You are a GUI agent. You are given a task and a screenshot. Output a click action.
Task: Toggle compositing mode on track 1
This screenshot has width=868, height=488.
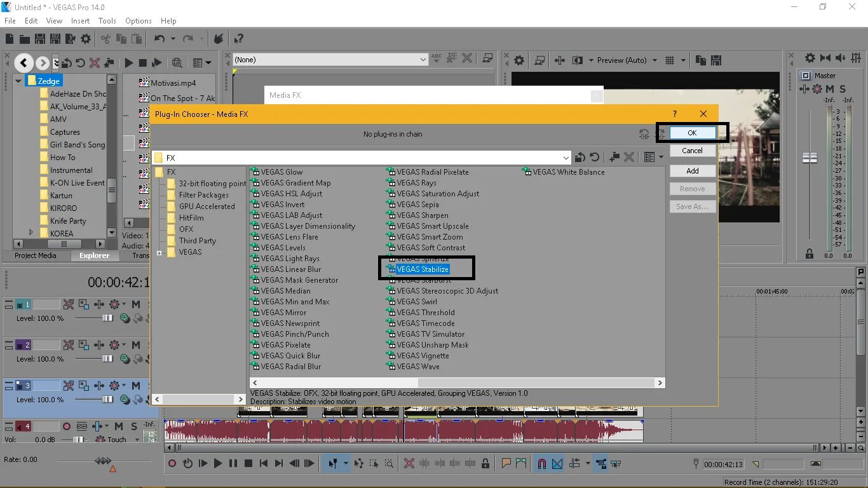(126, 318)
